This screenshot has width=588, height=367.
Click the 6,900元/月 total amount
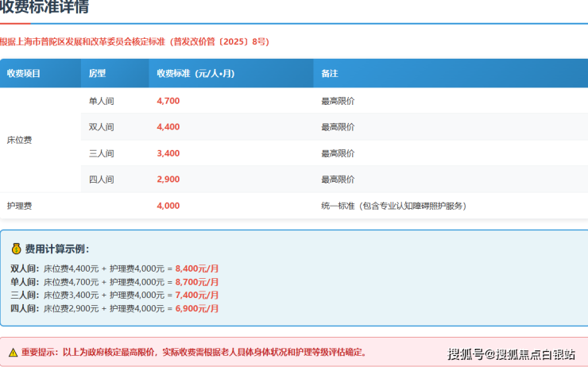(x=196, y=307)
